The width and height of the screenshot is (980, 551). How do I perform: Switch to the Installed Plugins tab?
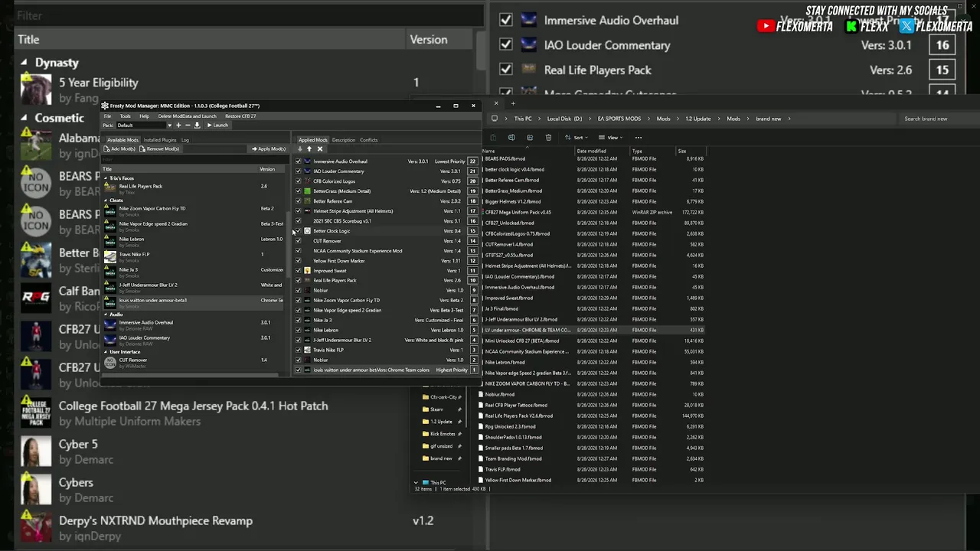pos(160,140)
